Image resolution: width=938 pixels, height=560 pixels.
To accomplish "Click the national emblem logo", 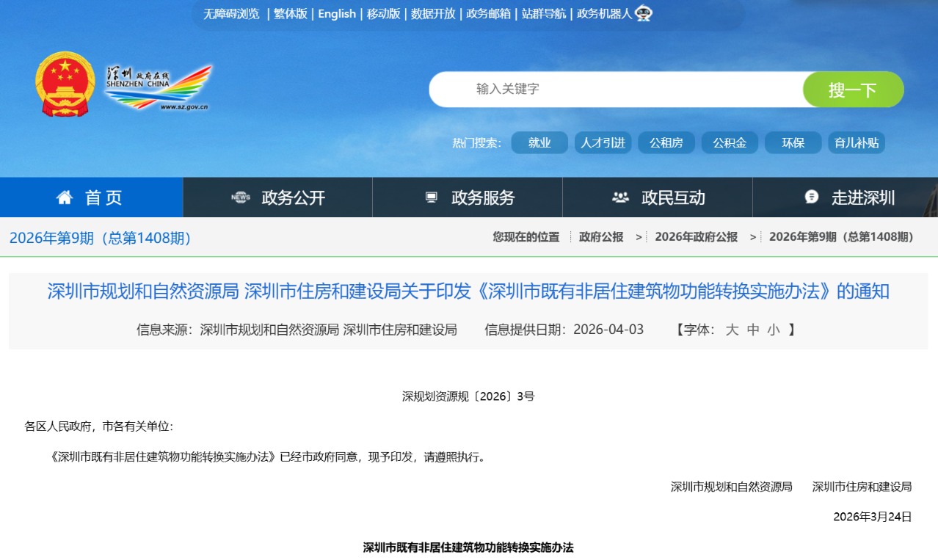I will point(64,81).
